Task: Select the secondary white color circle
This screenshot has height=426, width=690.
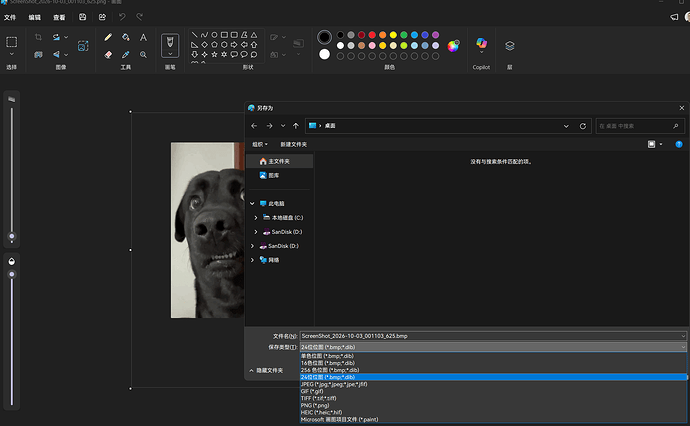Action: 324,54
